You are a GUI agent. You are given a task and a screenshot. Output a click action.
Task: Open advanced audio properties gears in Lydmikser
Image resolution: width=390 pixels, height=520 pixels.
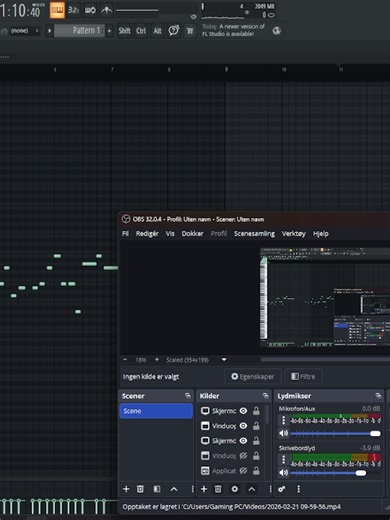coord(282,489)
